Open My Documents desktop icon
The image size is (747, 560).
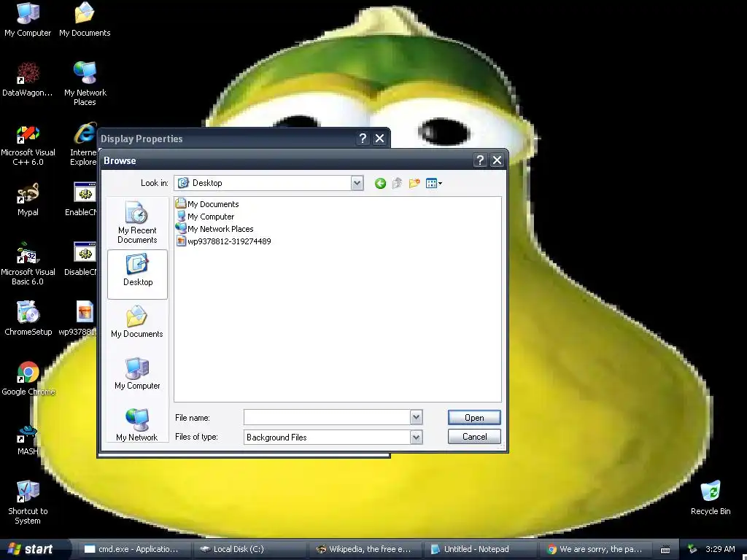(85, 19)
